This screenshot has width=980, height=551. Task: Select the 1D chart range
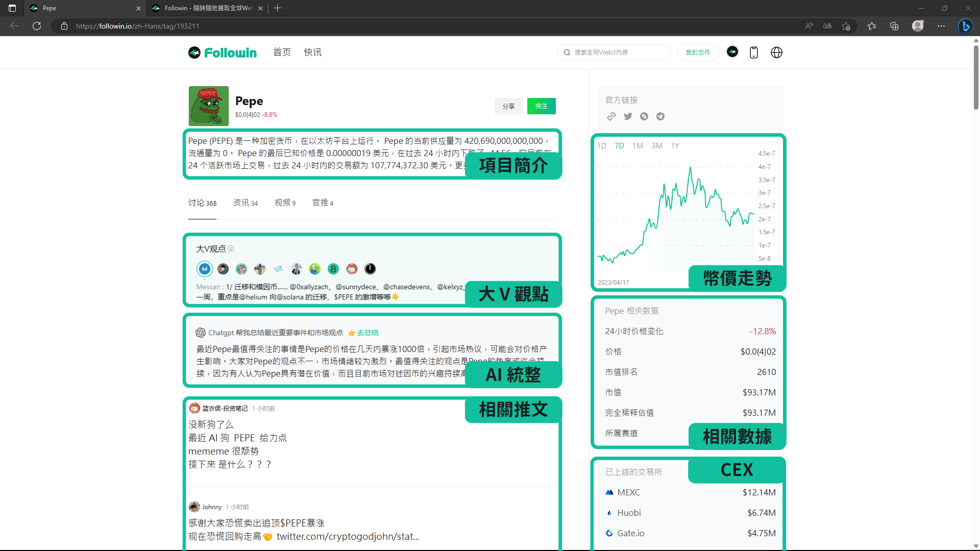[x=602, y=146]
